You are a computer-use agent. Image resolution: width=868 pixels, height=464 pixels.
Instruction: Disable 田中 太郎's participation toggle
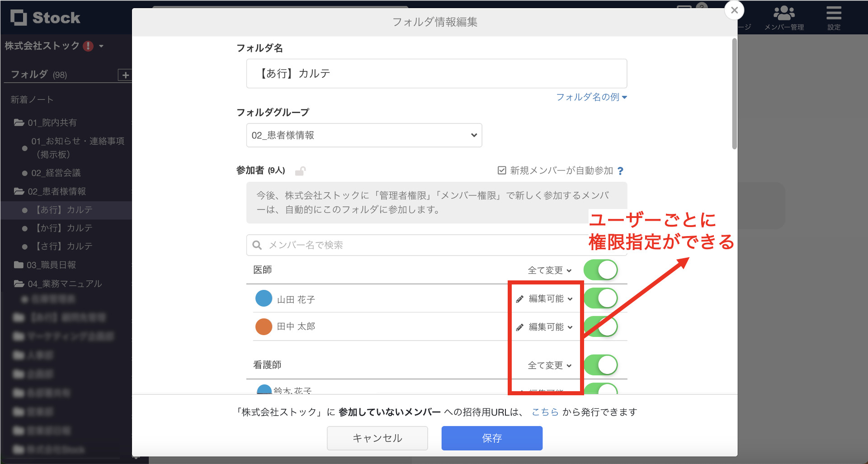pos(600,327)
